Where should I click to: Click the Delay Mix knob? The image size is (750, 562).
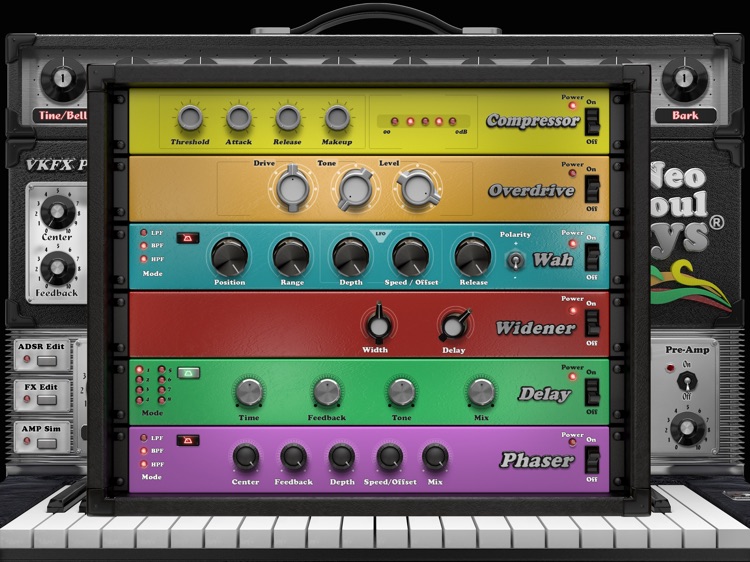(x=481, y=392)
